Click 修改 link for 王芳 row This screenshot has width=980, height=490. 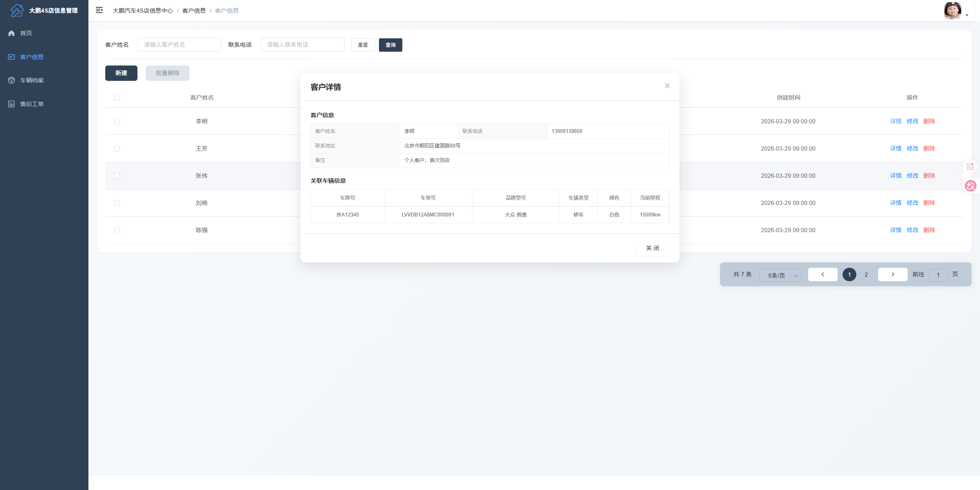pyautogui.click(x=913, y=149)
